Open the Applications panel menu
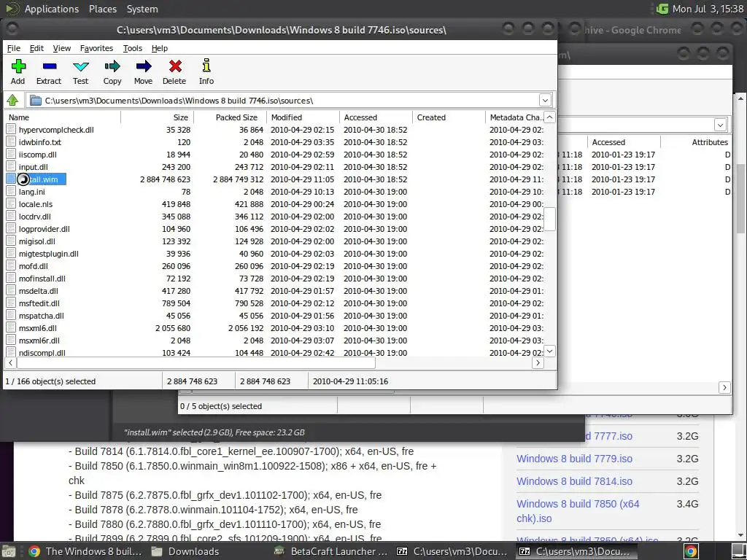This screenshot has width=747, height=560. click(x=52, y=9)
